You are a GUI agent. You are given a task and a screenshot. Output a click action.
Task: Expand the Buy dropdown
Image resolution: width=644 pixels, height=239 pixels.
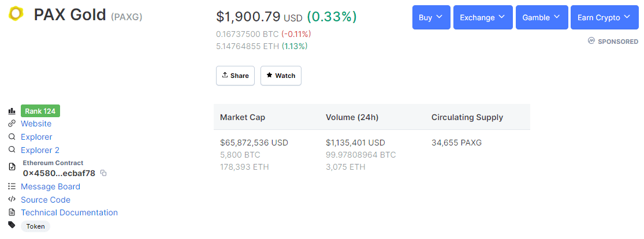tap(431, 17)
